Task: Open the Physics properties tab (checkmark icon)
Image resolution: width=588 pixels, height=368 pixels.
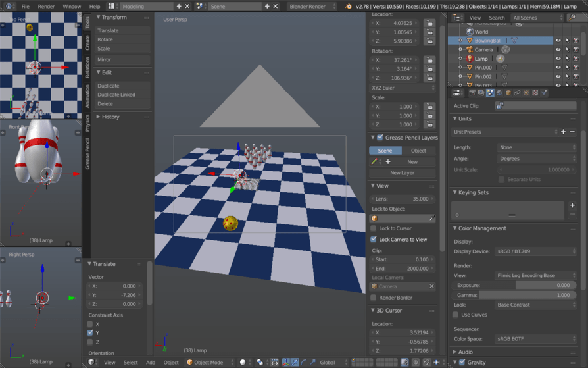Action: click(544, 93)
